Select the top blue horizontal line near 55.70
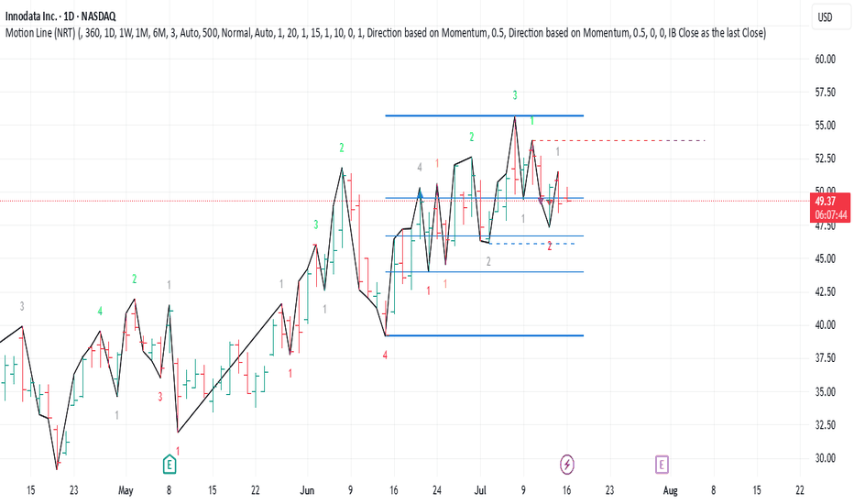 point(484,115)
